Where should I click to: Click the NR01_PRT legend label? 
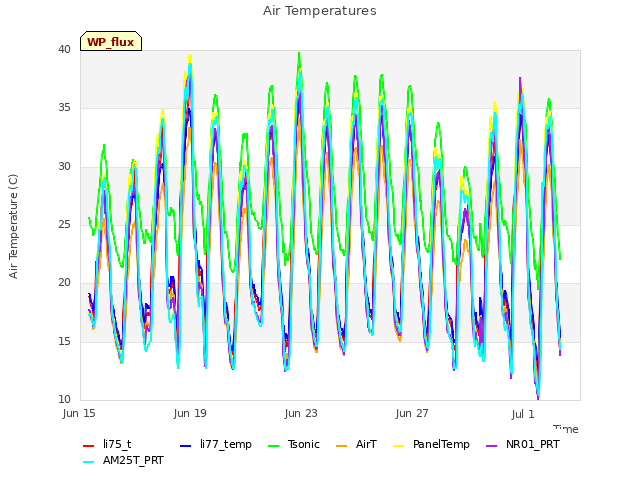533,444
